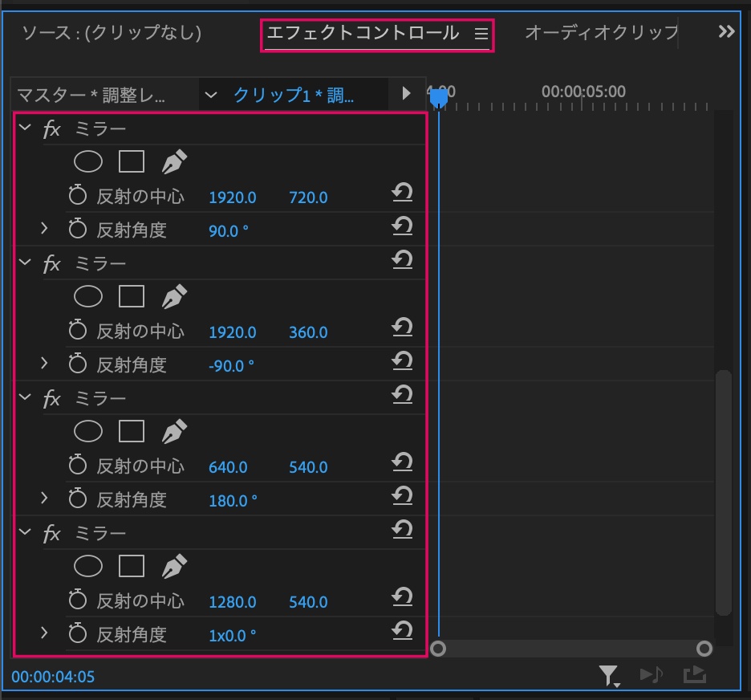Toggle fx switch of the first ミラー effect
Screen dimensions: 751x700
tap(51, 129)
